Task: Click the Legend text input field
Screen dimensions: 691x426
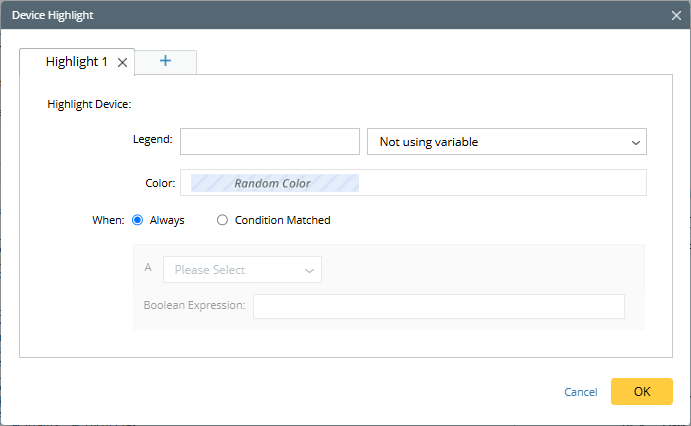Action: point(269,142)
